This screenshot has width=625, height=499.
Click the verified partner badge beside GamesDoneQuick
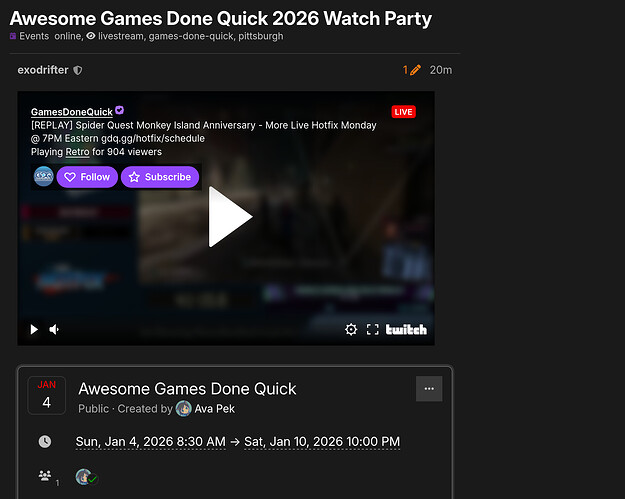pos(119,110)
